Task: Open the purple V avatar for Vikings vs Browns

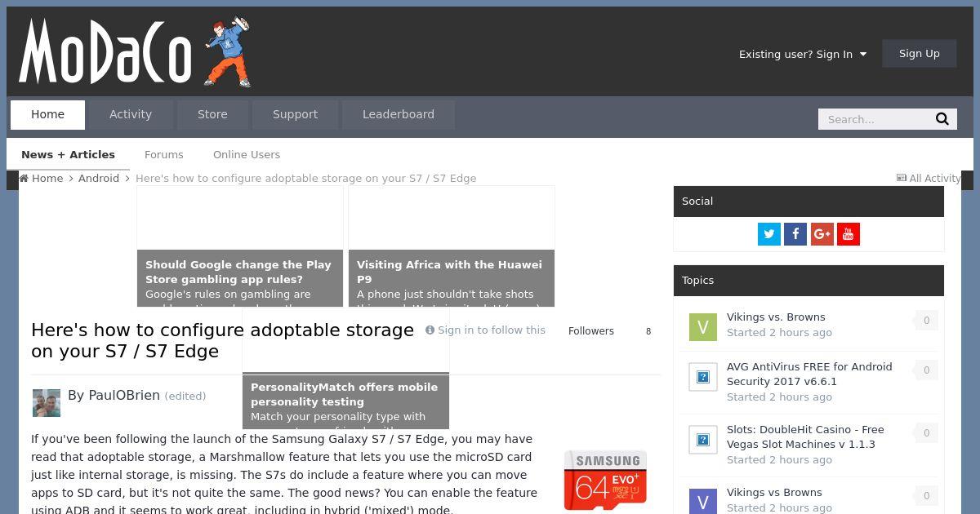Action: pos(703,501)
